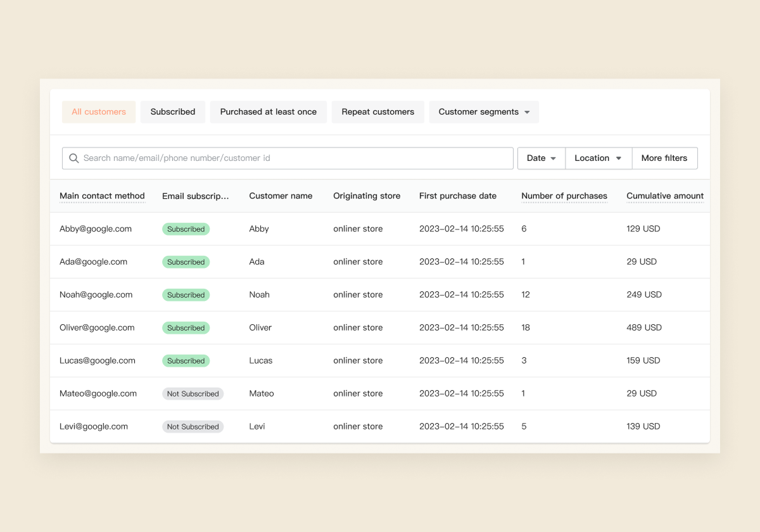This screenshot has width=760, height=532.
Task: Open the Date filter dropdown
Action: [x=541, y=158]
